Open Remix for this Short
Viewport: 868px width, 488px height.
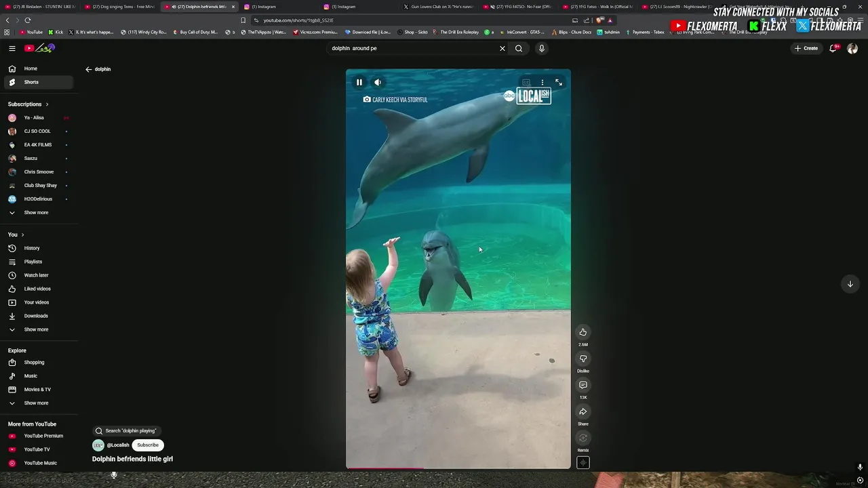[x=583, y=438]
